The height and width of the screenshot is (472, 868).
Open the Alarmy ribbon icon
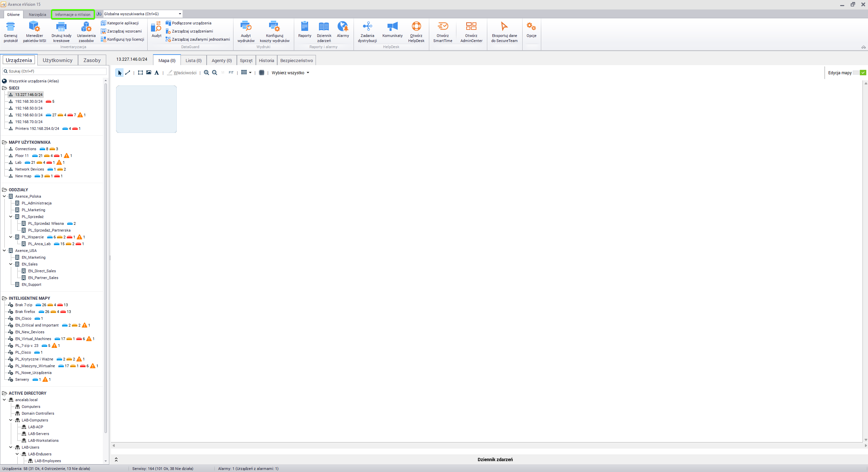[x=343, y=27]
